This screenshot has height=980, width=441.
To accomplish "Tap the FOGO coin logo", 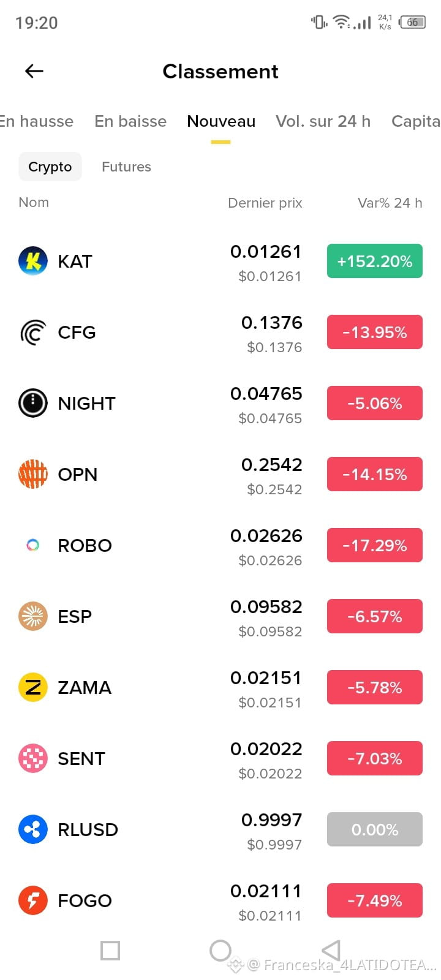I will [x=33, y=900].
